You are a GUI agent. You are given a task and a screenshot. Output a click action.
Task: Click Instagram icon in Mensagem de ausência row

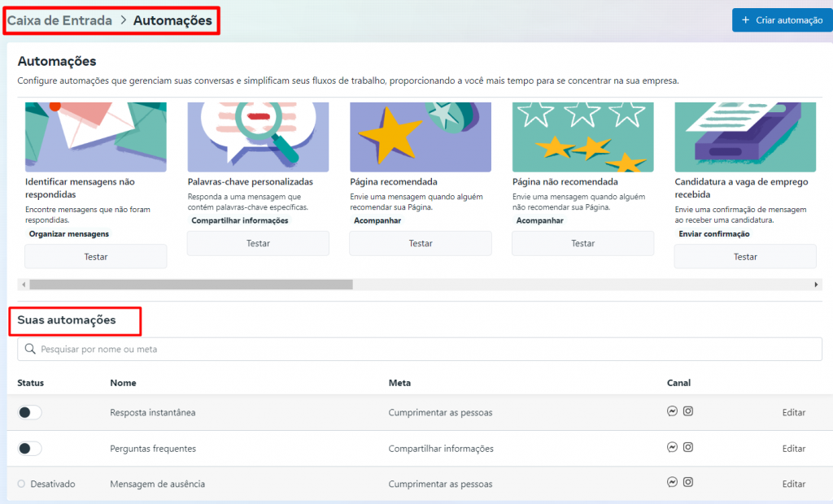click(x=688, y=483)
